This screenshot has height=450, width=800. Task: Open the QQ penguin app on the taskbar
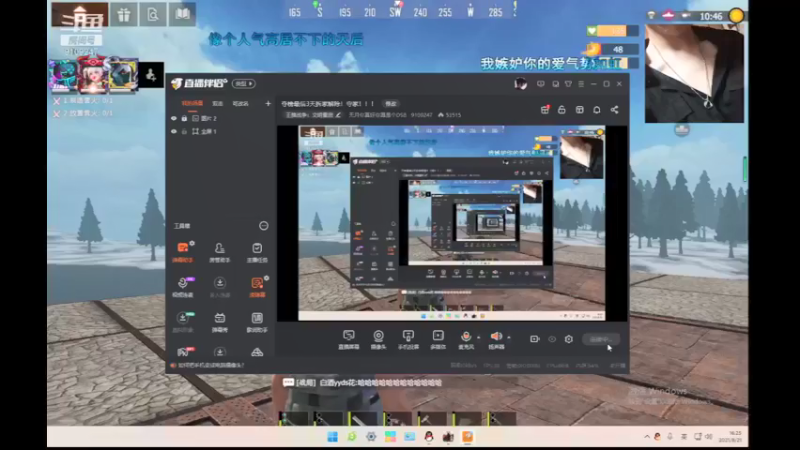click(x=429, y=437)
